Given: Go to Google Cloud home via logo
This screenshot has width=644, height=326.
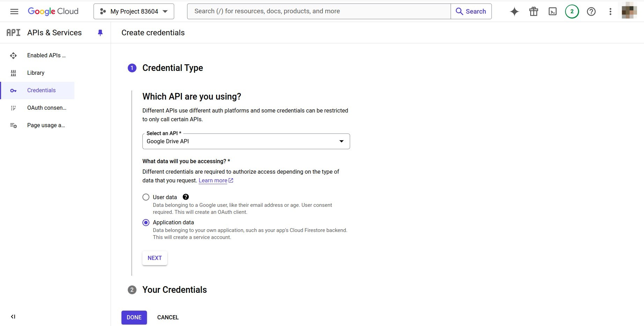Looking at the screenshot, I should (x=53, y=11).
